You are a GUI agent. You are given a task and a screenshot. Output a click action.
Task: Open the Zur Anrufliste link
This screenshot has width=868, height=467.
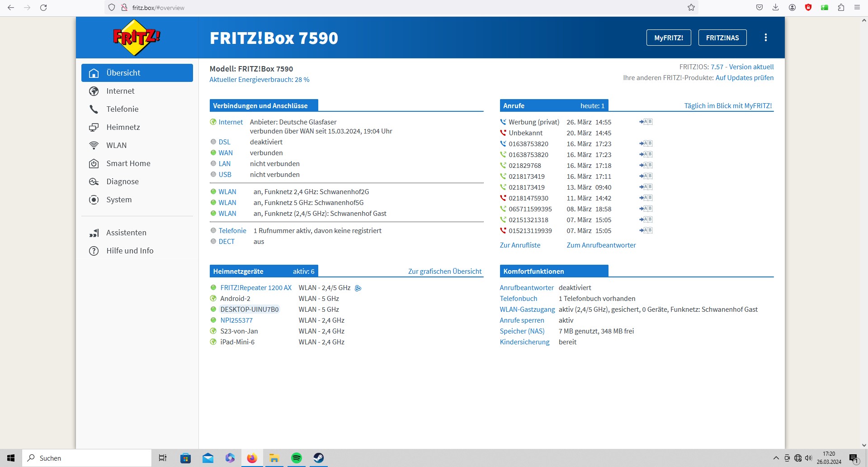pyautogui.click(x=520, y=245)
